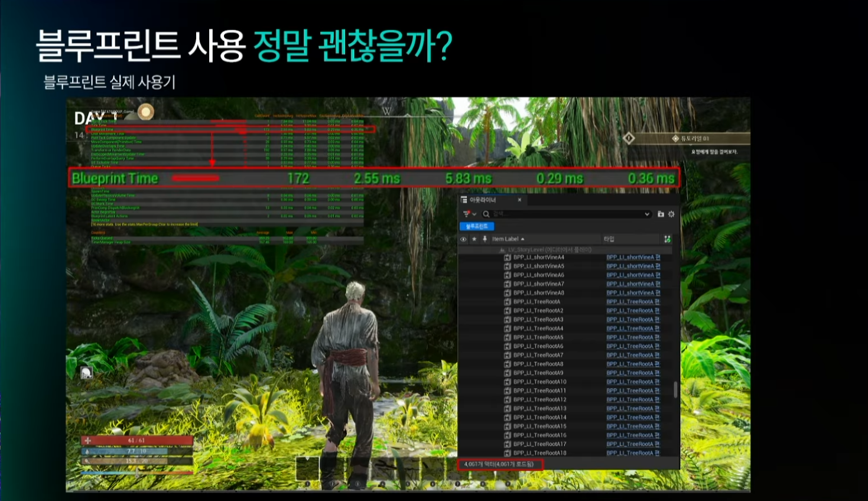
Task: Click the enlarged Blueprint Time stat label
Action: (115, 178)
